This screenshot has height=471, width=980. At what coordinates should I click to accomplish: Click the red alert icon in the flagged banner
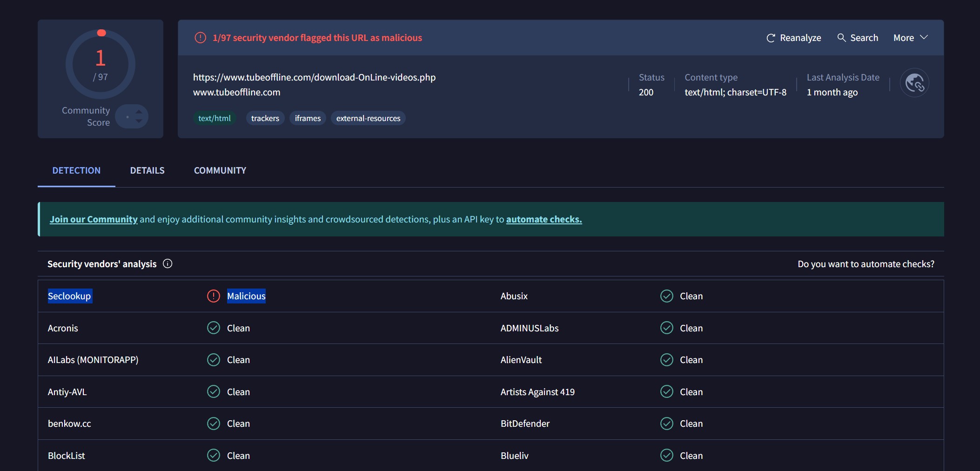(201, 38)
